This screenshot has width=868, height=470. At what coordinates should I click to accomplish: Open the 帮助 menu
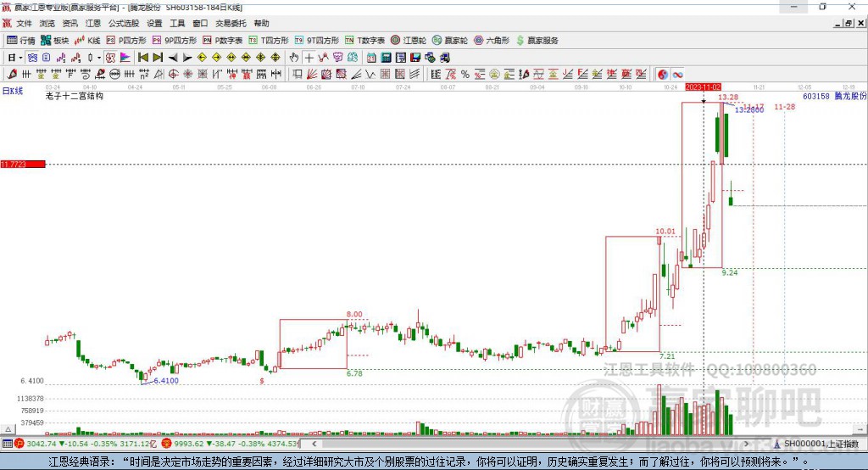261,23
